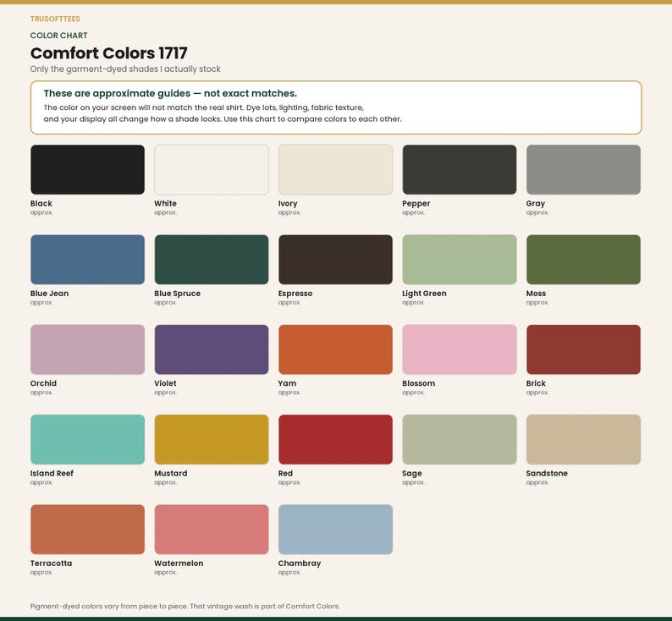672x621 pixels.
Task: Click the Island Reef swatch
Action: coord(87,439)
